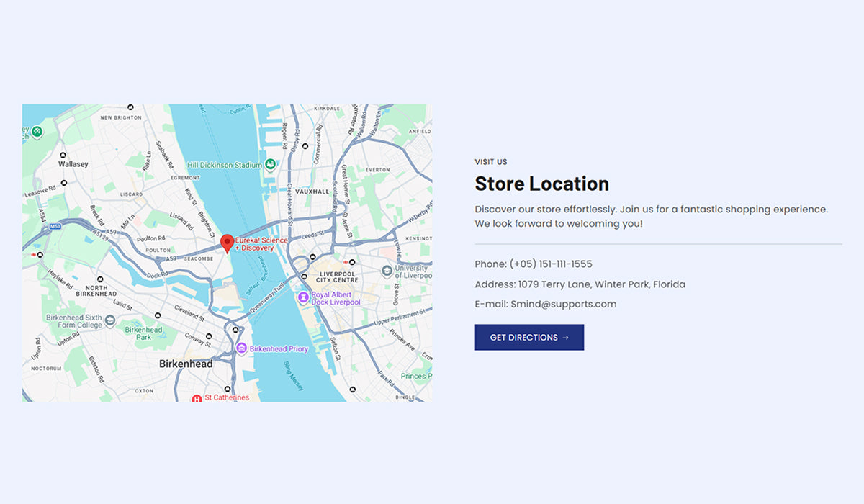Click the M53 motorway shield
Screen dimensions: 864x504
(55, 227)
